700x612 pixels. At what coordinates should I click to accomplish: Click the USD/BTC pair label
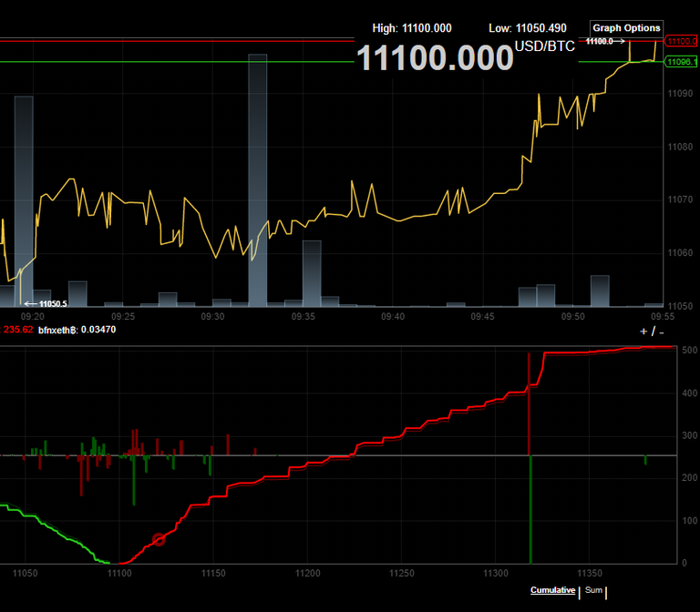545,46
